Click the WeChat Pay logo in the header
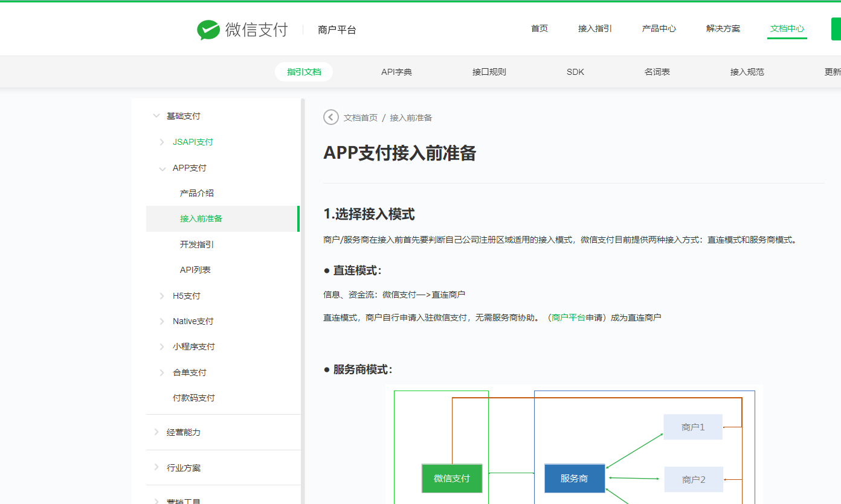The image size is (841, 504). pyautogui.click(x=242, y=30)
